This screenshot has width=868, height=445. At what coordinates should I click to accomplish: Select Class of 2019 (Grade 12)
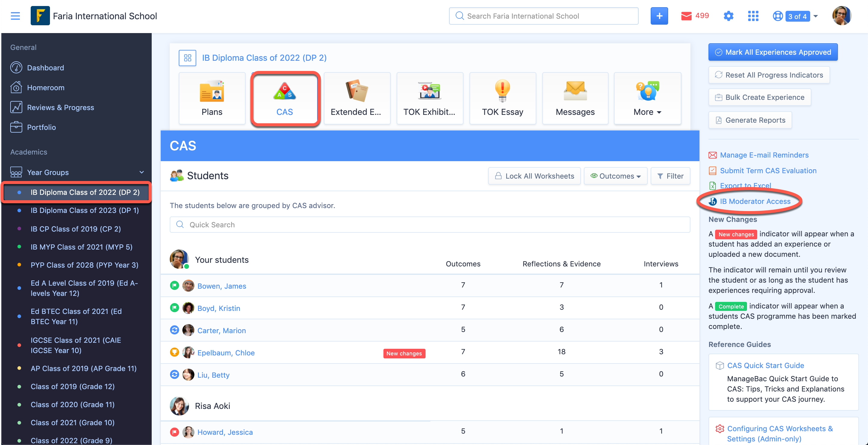pos(73,387)
